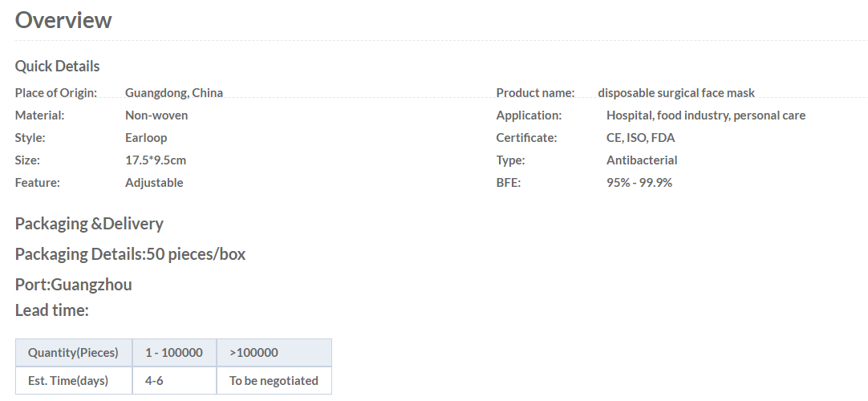Click the >100000 quantity cell

tap(274, 353)
